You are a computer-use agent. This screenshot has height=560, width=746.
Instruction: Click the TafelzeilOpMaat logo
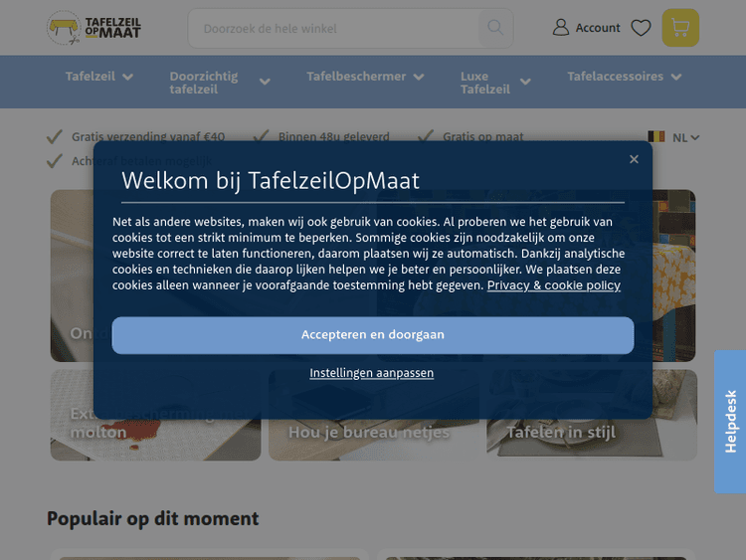pos(93,28)
